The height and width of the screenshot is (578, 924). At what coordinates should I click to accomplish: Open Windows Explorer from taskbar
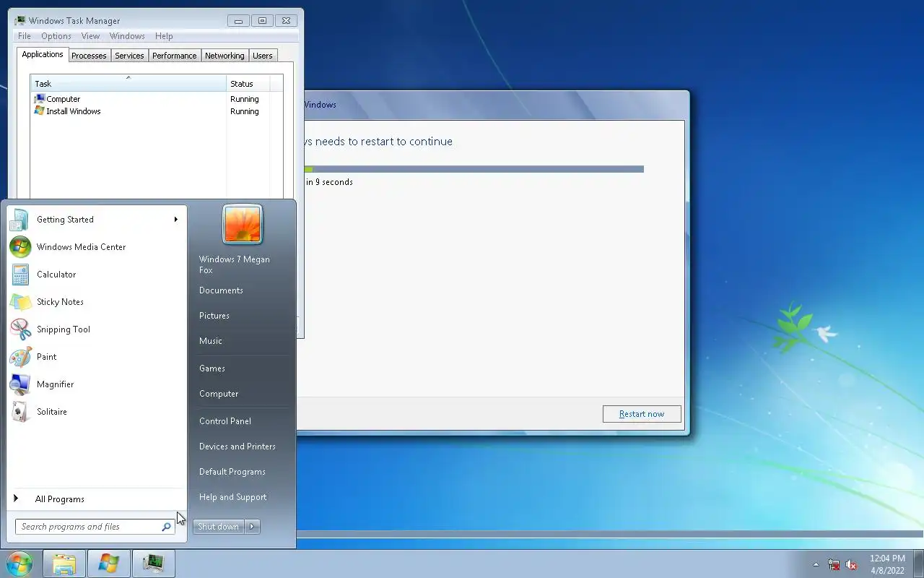[x=64, y=564]
